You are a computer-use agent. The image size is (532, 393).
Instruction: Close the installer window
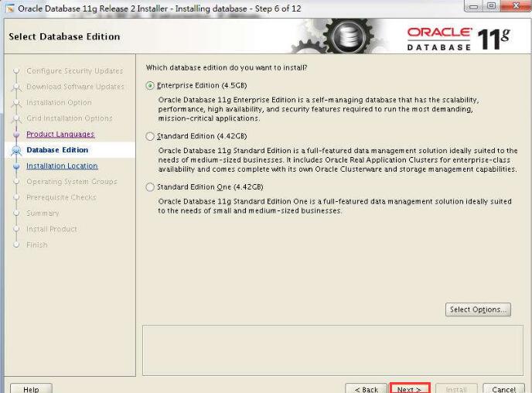516,5
